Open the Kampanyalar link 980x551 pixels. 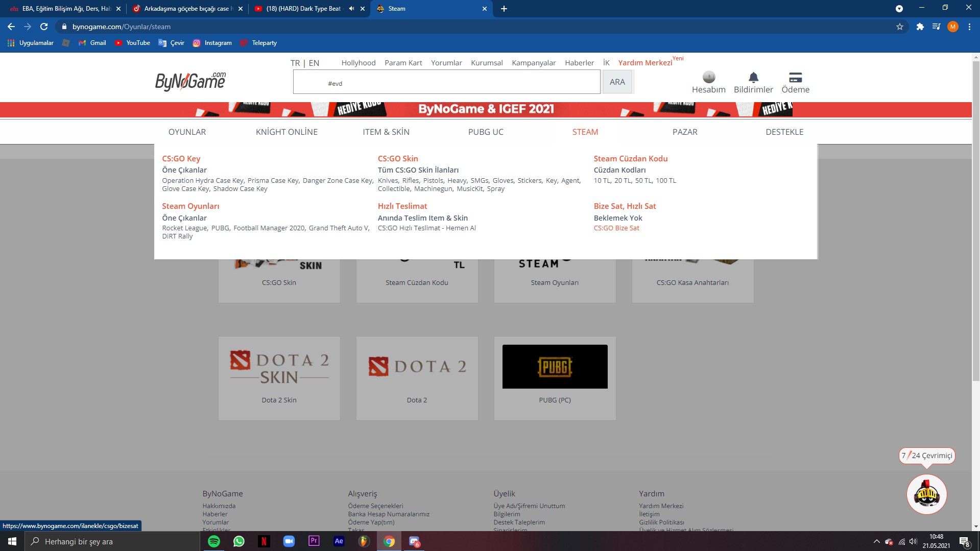(534, 63)
